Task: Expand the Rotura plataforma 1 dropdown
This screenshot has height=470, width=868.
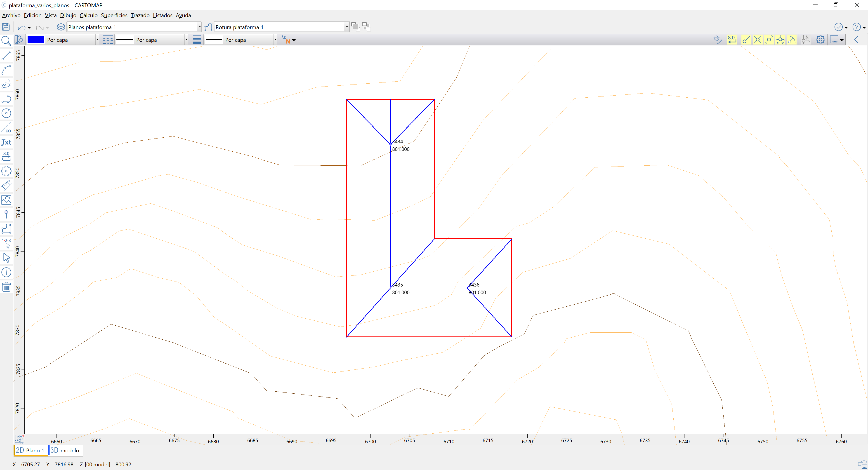Action: pyautogui.click(x=346, y=27)
